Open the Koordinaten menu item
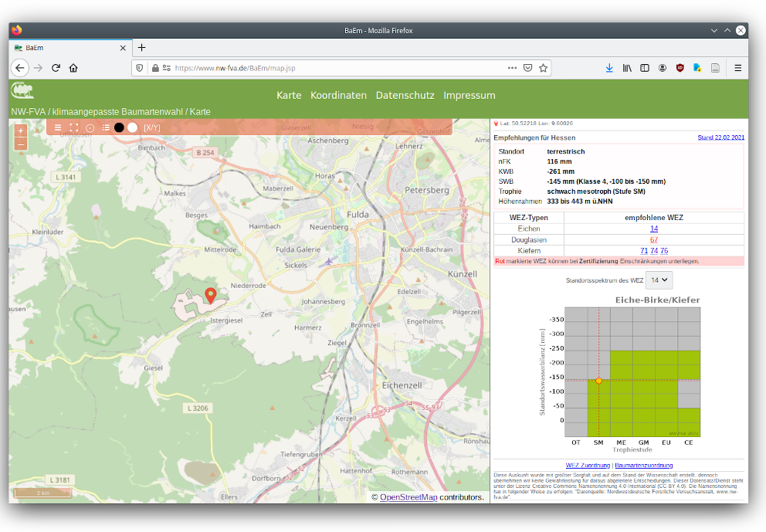 click(338, 96)
